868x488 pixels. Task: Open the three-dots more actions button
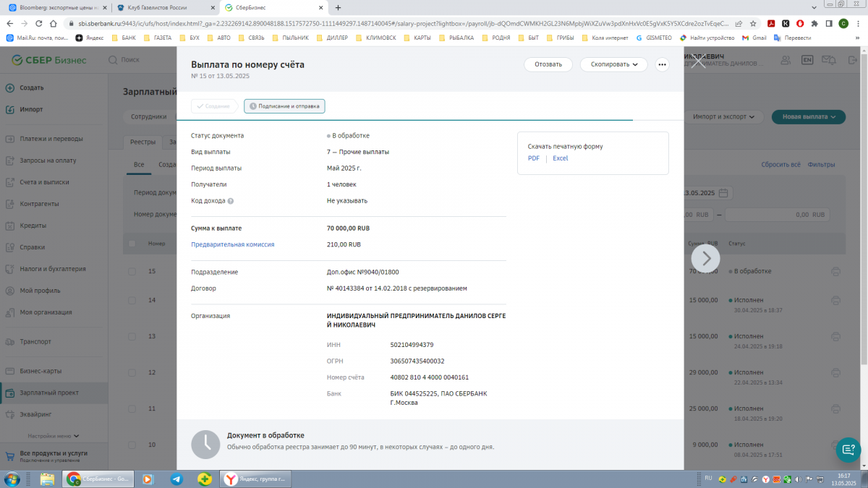coord(661,64)
